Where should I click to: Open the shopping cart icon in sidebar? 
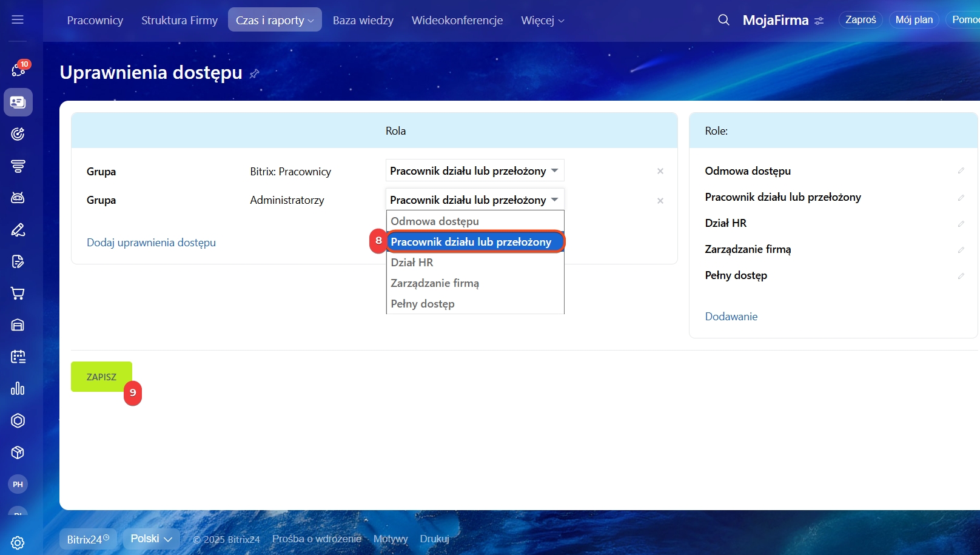[x=18, y=294]
